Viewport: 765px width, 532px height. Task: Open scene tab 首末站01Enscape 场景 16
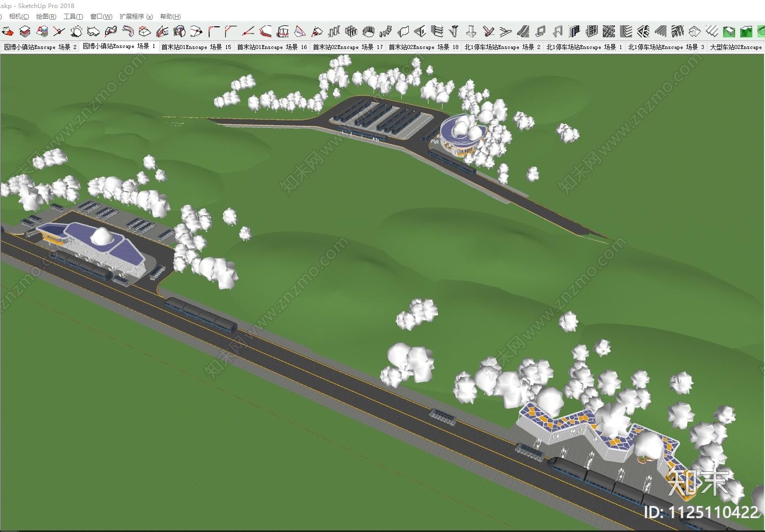272,47
